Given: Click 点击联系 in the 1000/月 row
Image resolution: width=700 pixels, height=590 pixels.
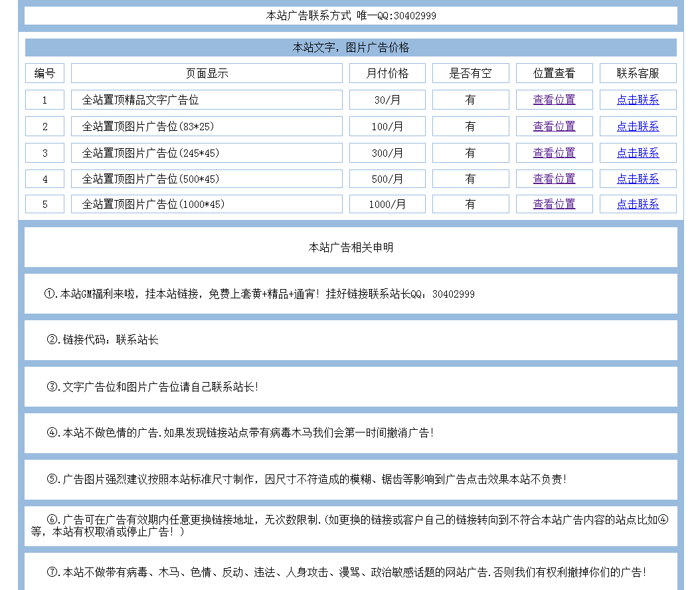Looking at the screenshot, I should point(638,204).
